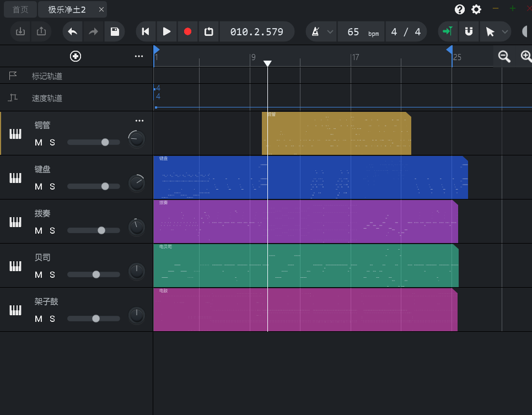532x415 pixels.
Task: Zoom out the timeline with the magnifier
Action: click(x=504, y=56)
